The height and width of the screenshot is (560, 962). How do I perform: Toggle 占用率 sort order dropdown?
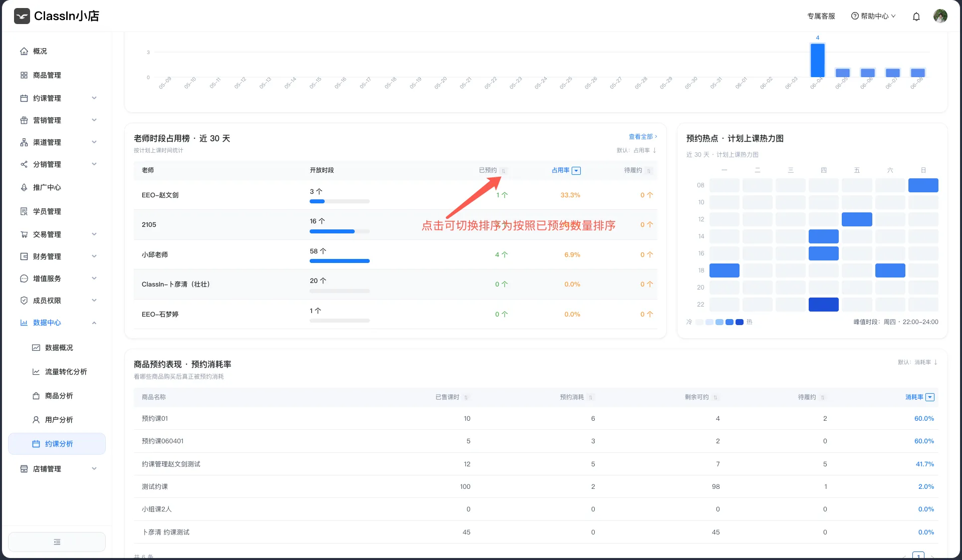point(576,171)
